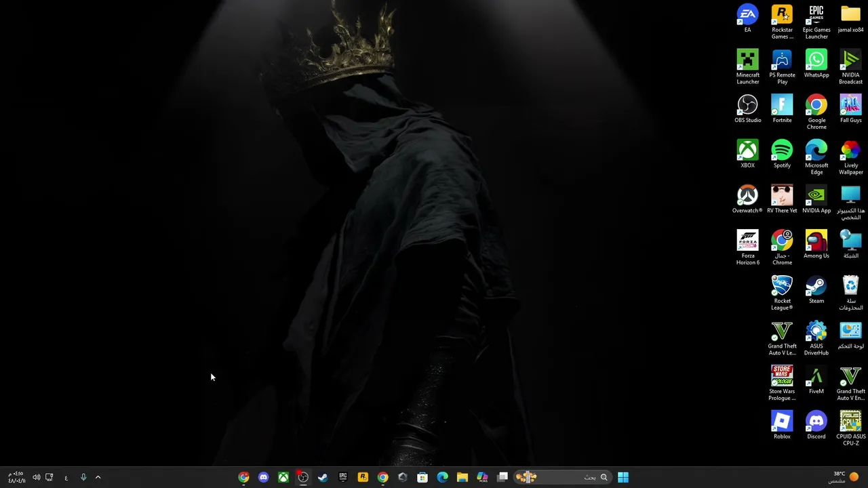868x488 pixels.
Task: Select the Lively Wallpaper icon
Action: tap(850, 157)
